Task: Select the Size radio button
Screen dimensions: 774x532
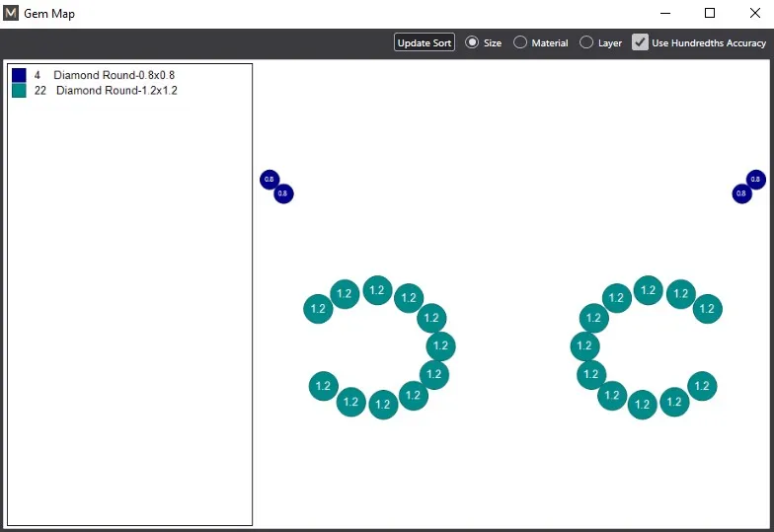Action: pos(472,42)
